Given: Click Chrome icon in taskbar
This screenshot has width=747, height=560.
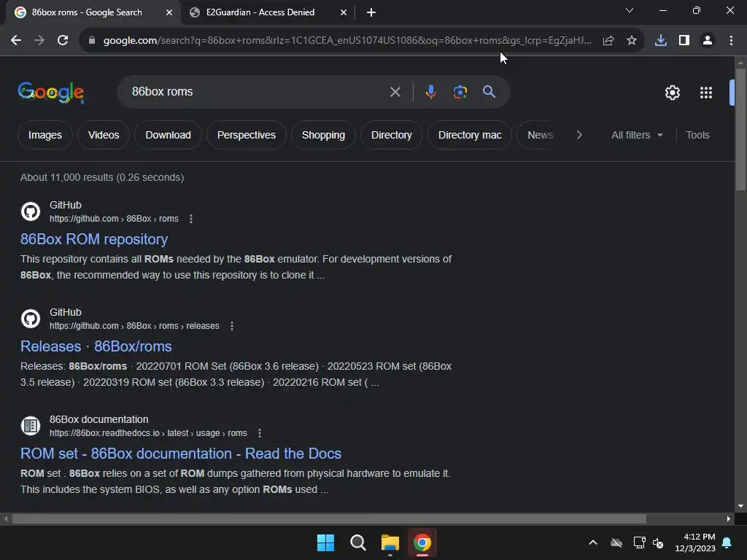Looking at the screenshot, I should pos(422,542).
